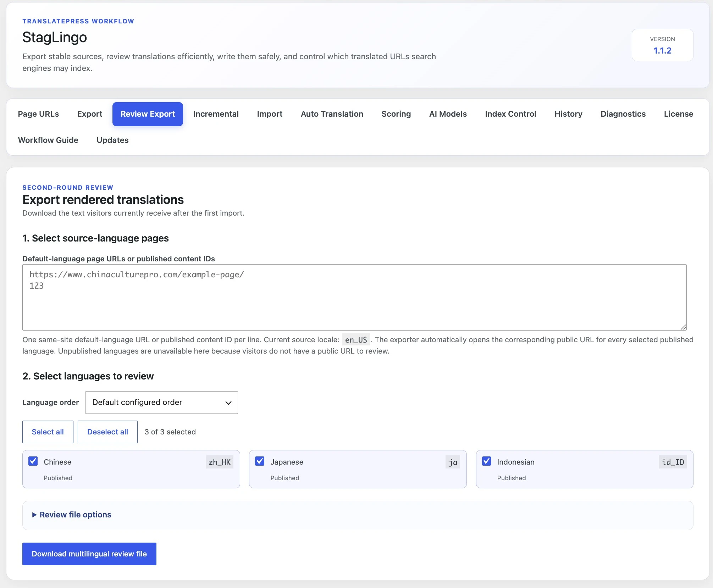Image resolution: width=713 pixels, height=588 pixels.
Task: Click the SECOND-ROUND REVIEW label
Action: (68, 188)
